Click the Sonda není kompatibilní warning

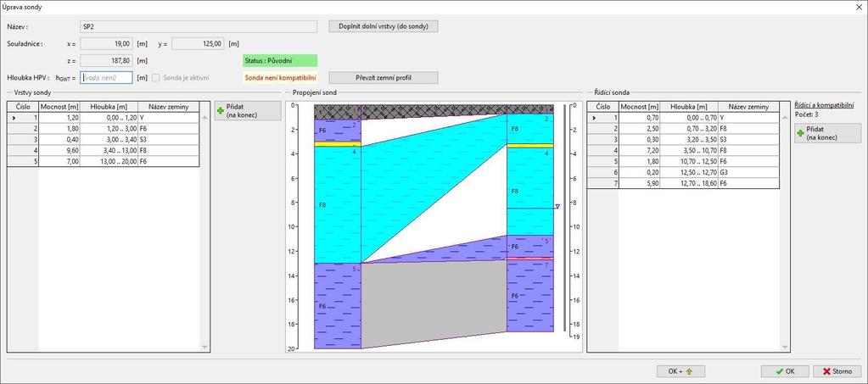[x=280, y=78]
